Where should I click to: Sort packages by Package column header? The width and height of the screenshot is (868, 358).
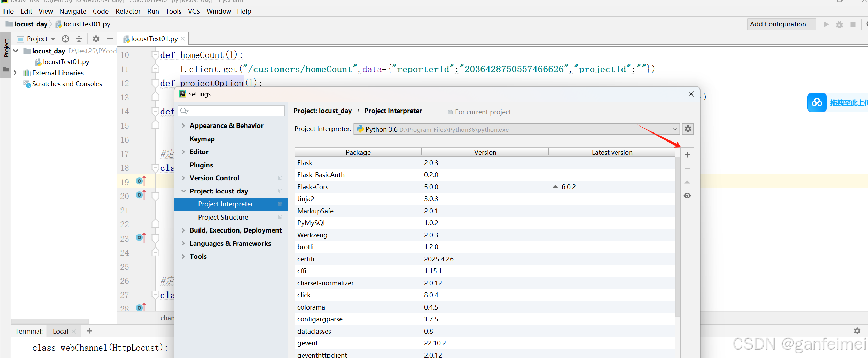point(358,152)
